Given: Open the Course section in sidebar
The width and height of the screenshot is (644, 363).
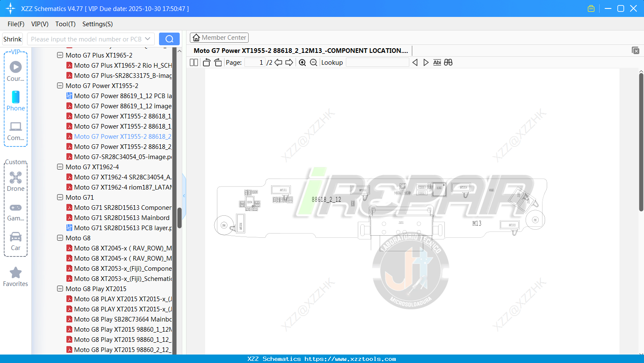Looking at the screenshot, I should pos(16,71).
